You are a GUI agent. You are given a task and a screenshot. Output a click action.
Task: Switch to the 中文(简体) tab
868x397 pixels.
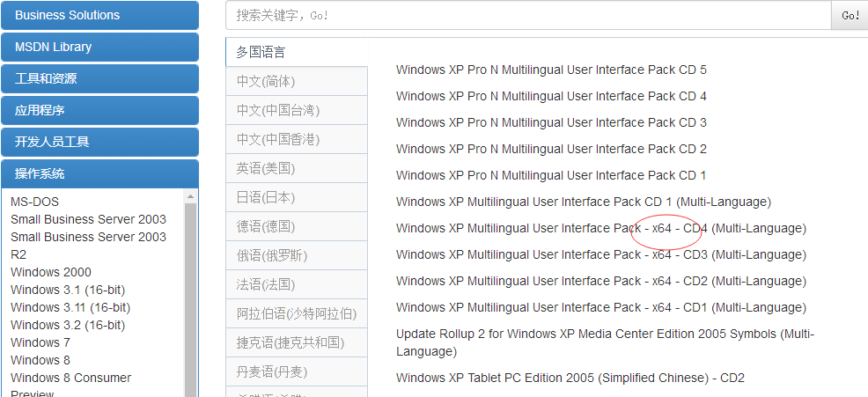tap(296, 81)
